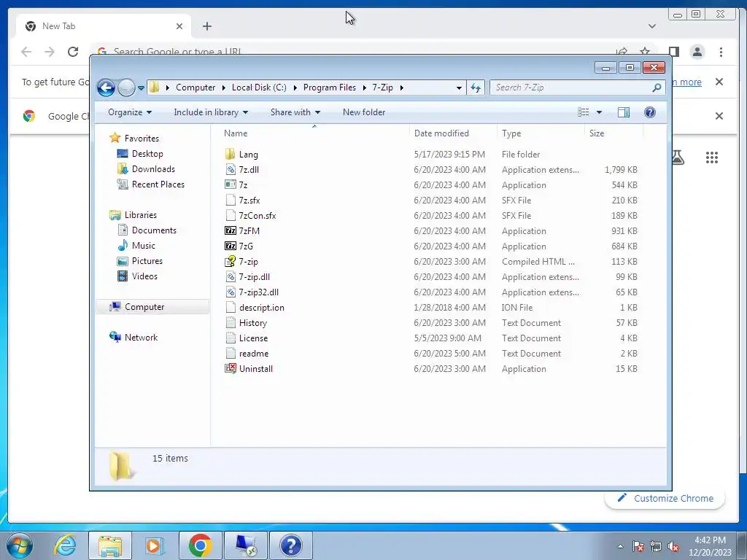The height and width of the screenshot is (560, 747).
Task: Click the Change your view icon
Action: (x=584, y=112)
